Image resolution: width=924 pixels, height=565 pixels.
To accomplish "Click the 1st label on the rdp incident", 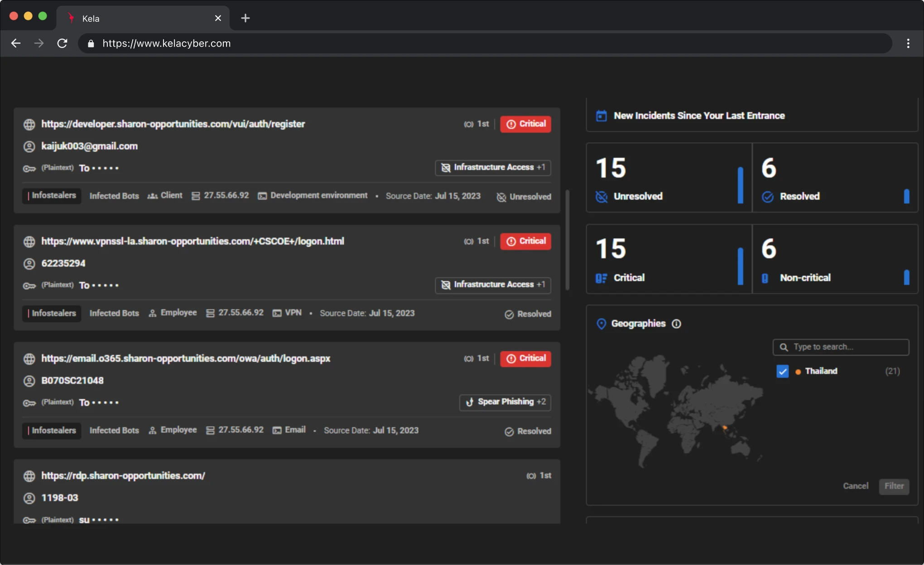I will click(545, 476).
